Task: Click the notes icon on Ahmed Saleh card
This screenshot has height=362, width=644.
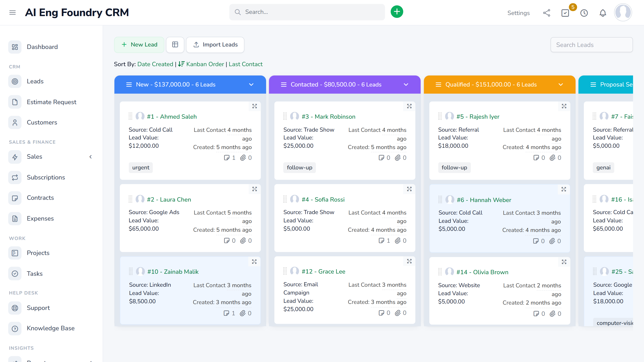Action: 227,158
